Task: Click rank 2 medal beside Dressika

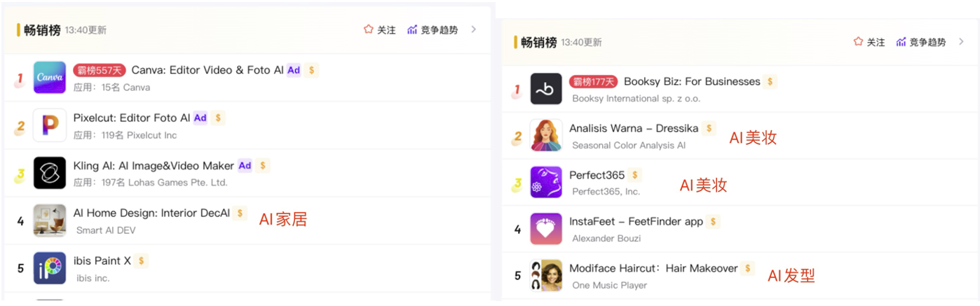Action: click(x=517, y=137)
